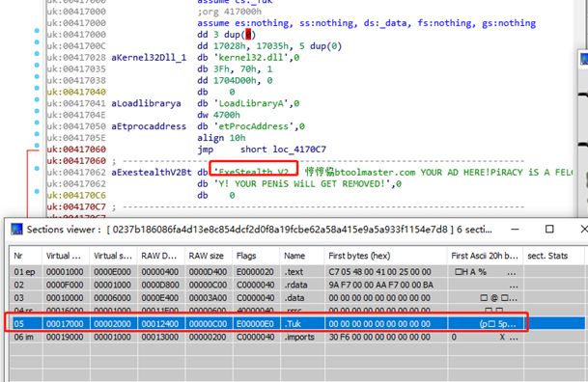The width and height of the screenshot is (588, 382).
Task: Select the .imports section row
Action: coord(296,337)
